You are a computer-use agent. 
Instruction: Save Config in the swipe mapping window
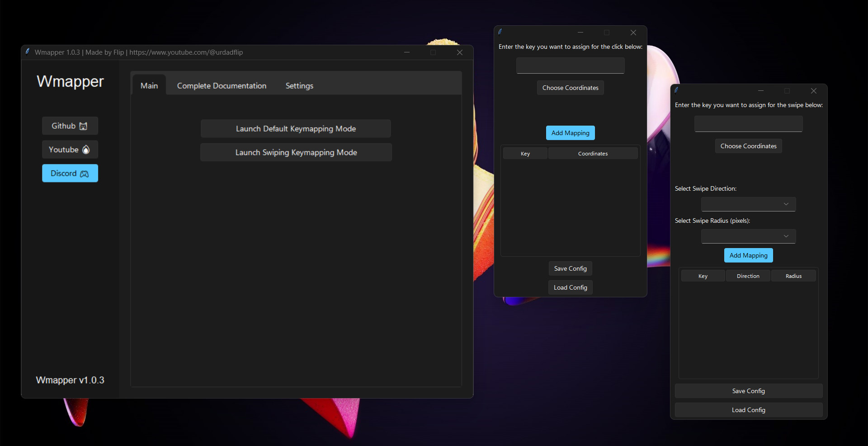[749, 391]
